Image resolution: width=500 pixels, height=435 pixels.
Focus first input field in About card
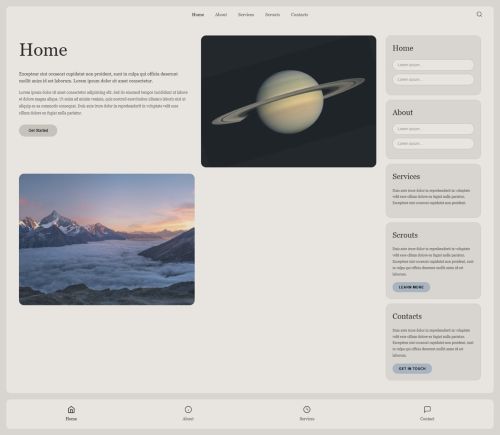433,129
